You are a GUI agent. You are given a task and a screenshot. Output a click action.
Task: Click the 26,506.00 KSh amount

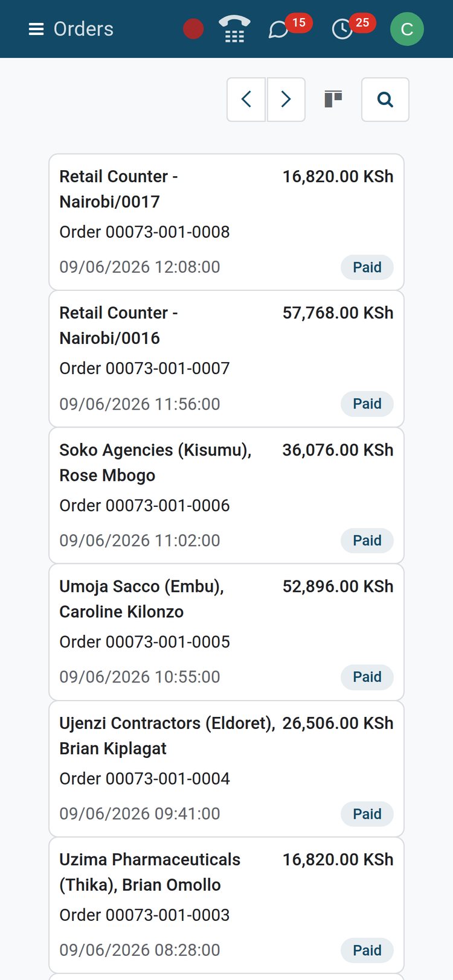point(338,723)
